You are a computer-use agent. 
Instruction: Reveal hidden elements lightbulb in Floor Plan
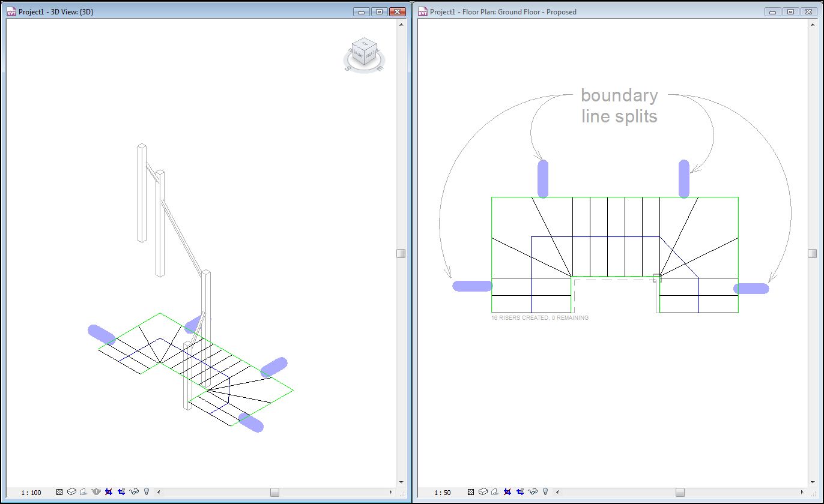click(x=545, y=492)
